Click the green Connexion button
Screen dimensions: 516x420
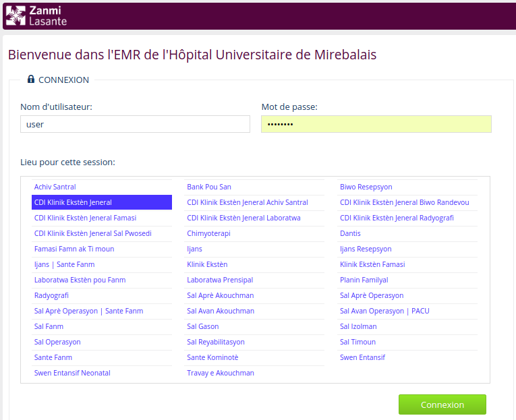(x=442, y=404)
